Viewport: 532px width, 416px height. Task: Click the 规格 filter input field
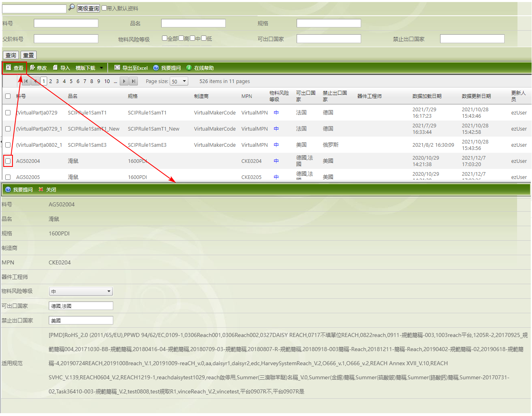[329, 23]
